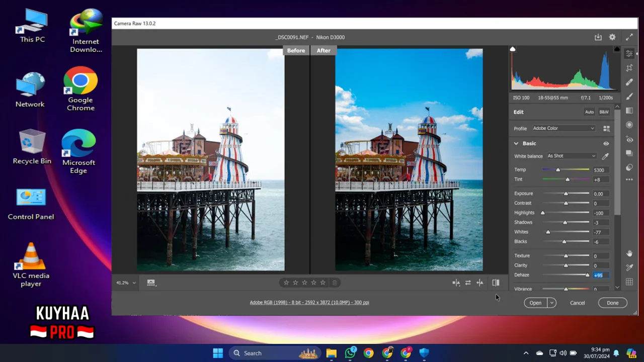Set rating to three stars

304,283
